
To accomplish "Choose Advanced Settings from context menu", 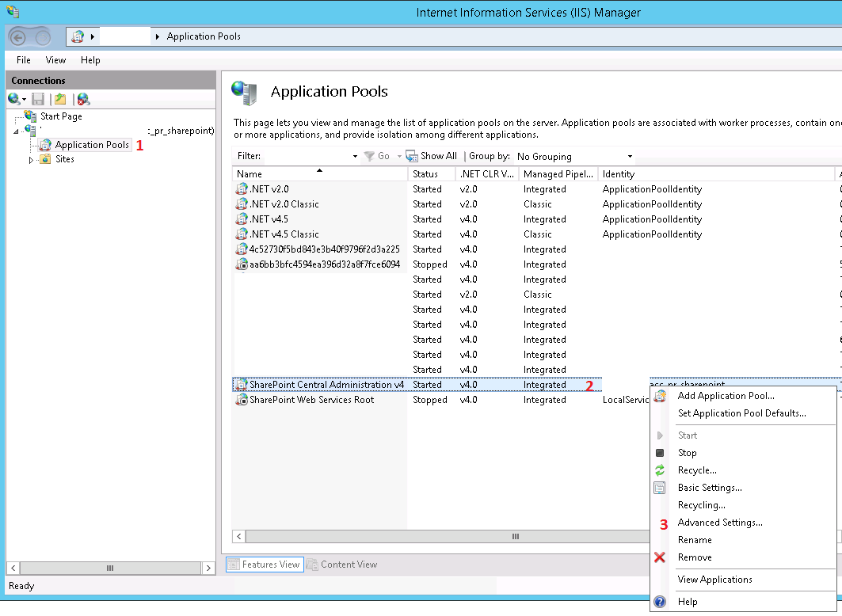I will click(x=719, y=523).
